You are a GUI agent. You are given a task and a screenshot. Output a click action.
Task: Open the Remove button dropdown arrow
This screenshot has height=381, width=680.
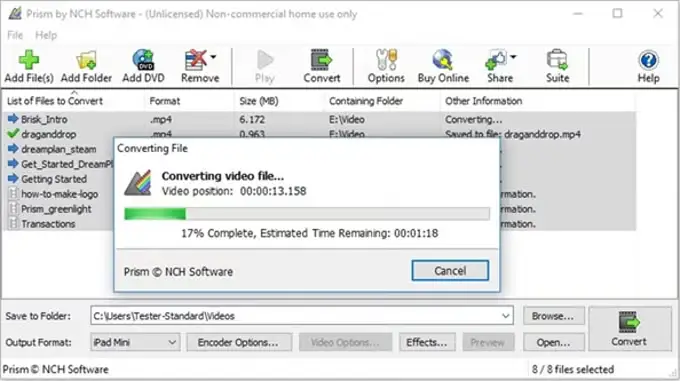click(213, 57)
